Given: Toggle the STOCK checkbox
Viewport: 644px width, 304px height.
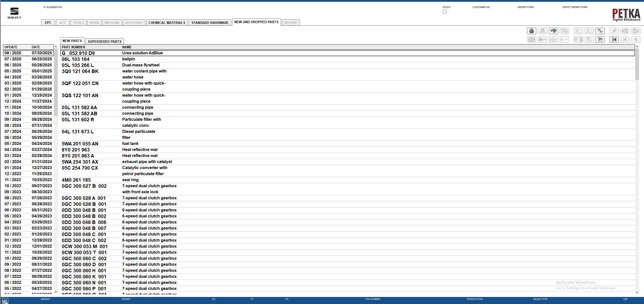Looking at the screenshot, I should click(x=445, y=12).
